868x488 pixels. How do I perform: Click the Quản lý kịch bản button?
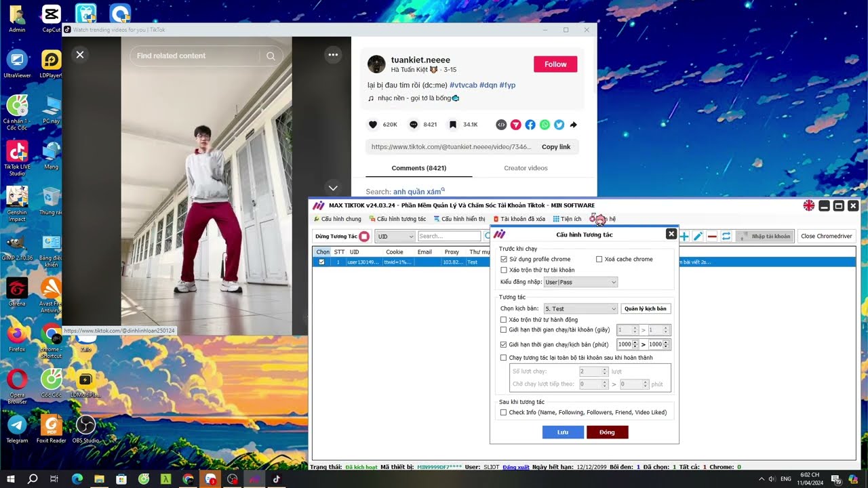coord(646,308)
